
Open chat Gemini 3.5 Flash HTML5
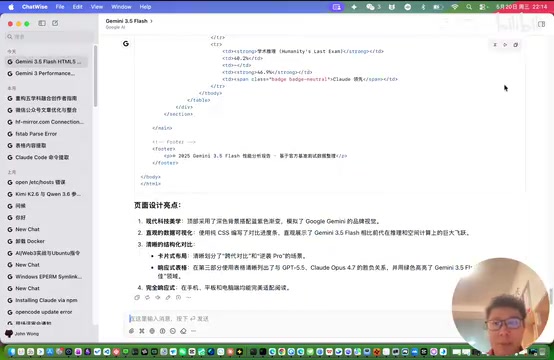[x=46, y=61]
